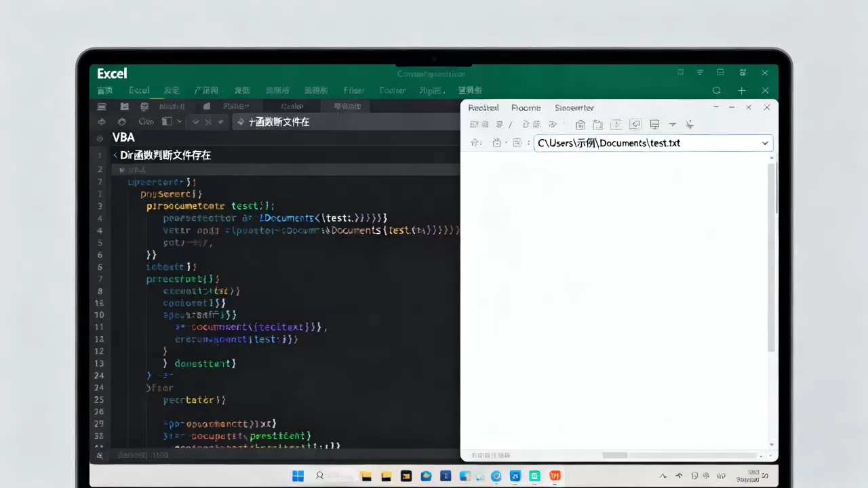Open the Reoitral menu in the white window

click(x=484, y=108)
